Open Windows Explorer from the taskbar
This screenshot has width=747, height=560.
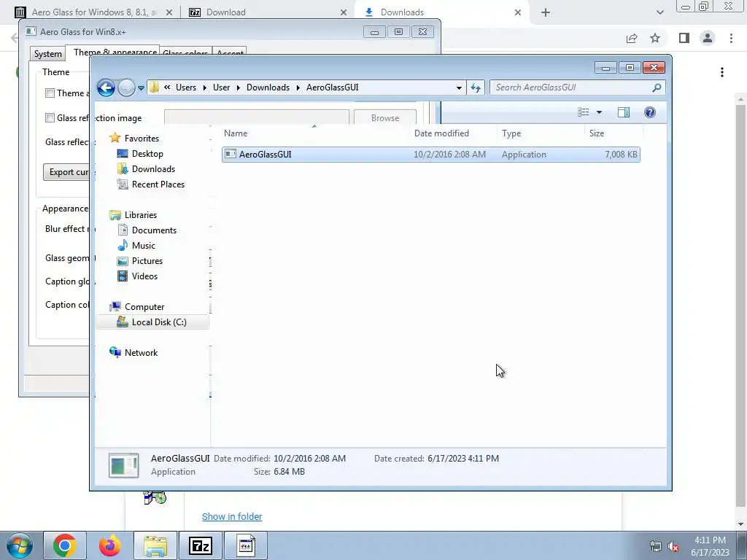(x=155, y=545)
